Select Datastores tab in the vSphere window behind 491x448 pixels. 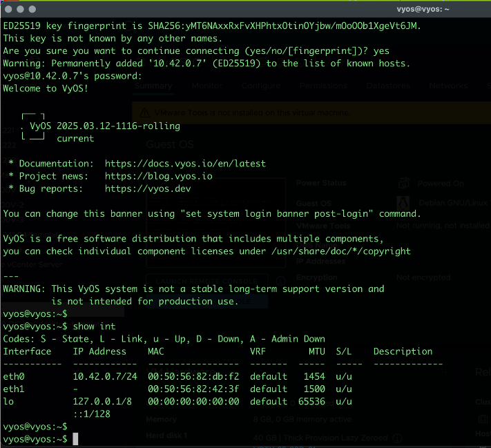pyautogui.click(x=388, y=86)
